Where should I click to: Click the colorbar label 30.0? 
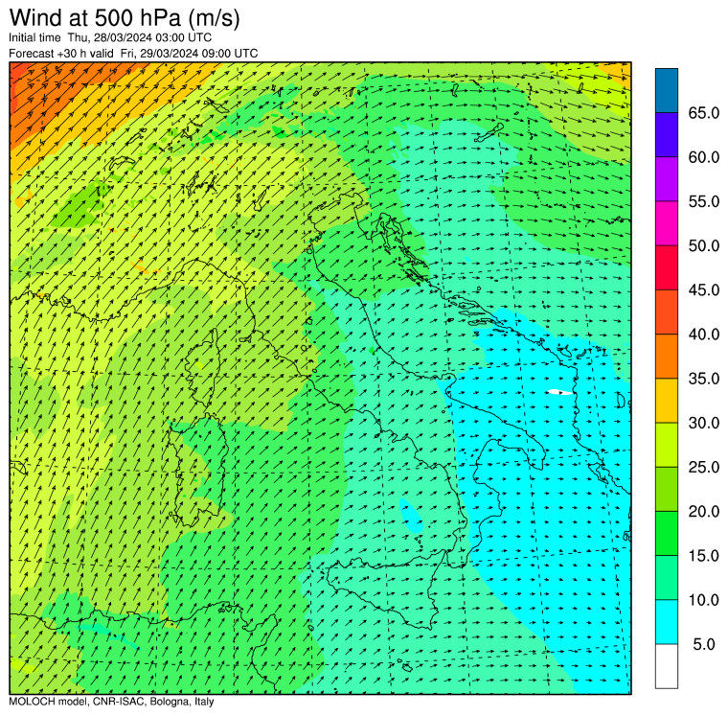point(704,423)
